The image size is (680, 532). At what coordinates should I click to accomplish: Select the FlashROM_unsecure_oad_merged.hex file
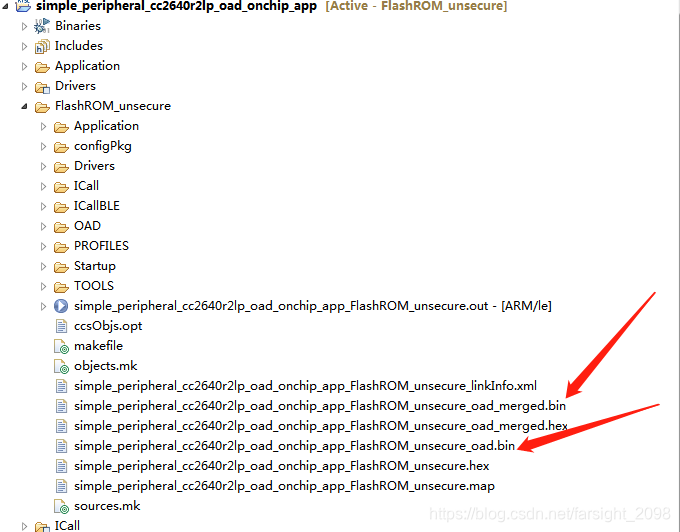click(320, 426)
